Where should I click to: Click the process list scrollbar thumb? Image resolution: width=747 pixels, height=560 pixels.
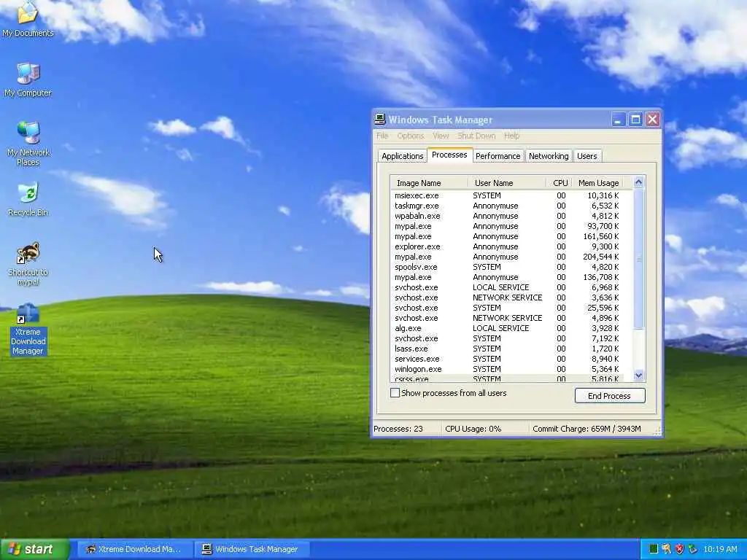point(639,259)
